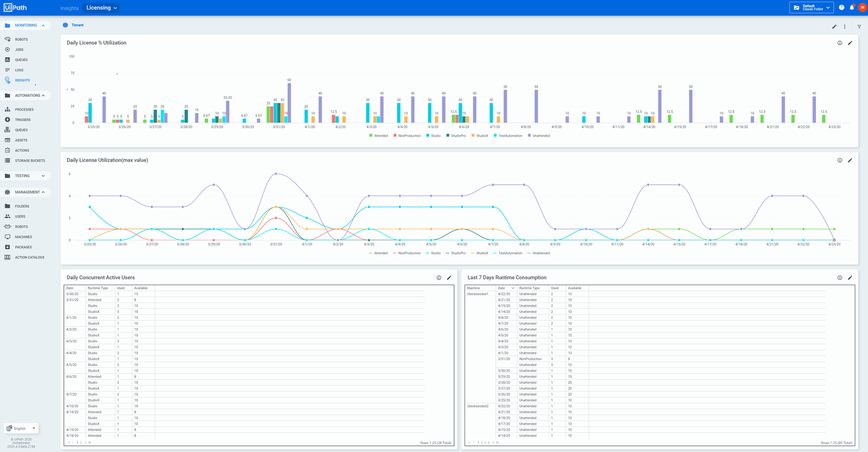This screenshot has height=452, width=868.
Task: Open the Action Catalogs icon
Action: [7, 257]
